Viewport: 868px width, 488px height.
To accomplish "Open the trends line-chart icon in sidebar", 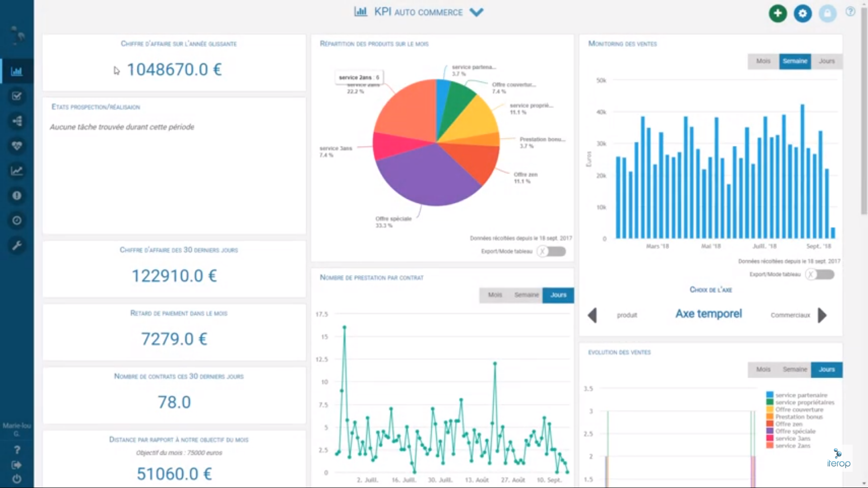I will (17, 171).
